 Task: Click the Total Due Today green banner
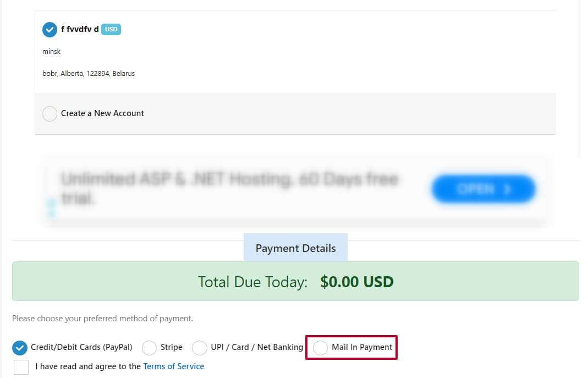[x=295, y=281]
